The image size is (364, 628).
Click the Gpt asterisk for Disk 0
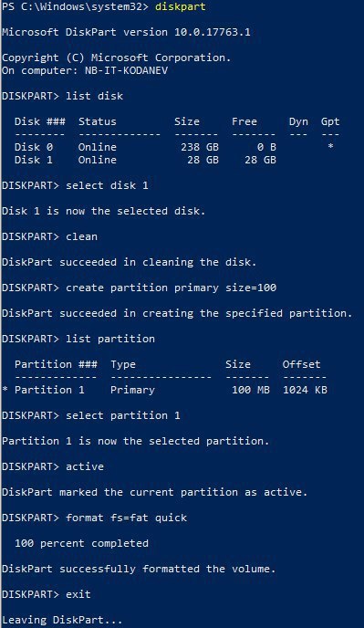[x=330, y=147]
